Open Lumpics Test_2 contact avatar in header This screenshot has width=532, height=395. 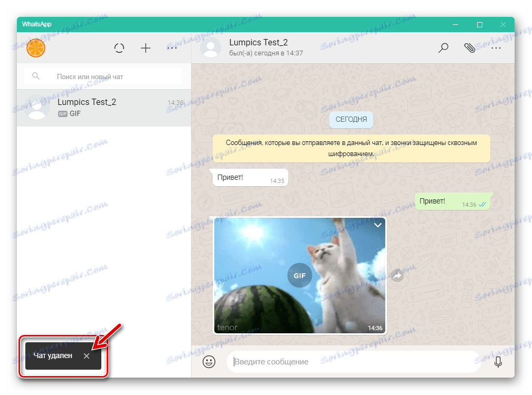[211, 47]
